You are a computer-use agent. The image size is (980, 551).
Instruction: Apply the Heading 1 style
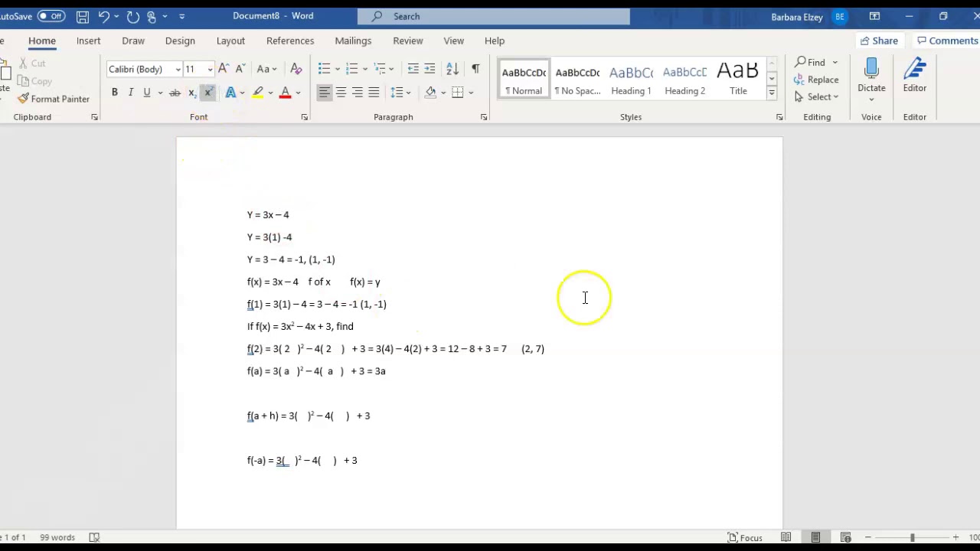tap(631, 80)
